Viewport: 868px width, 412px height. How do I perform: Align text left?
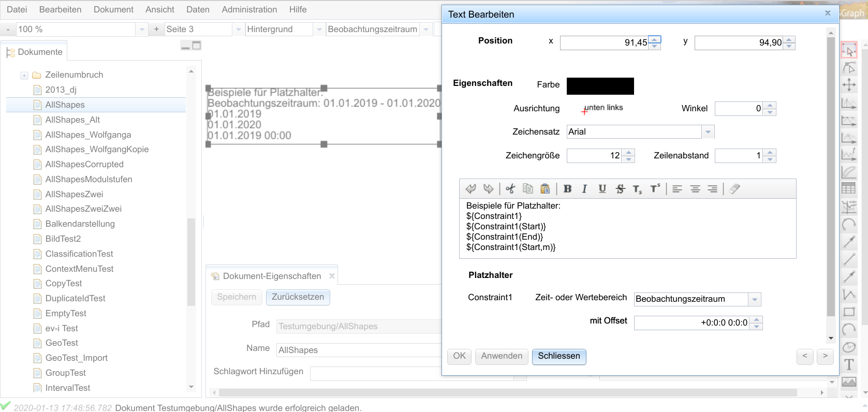tap(677, 189)
